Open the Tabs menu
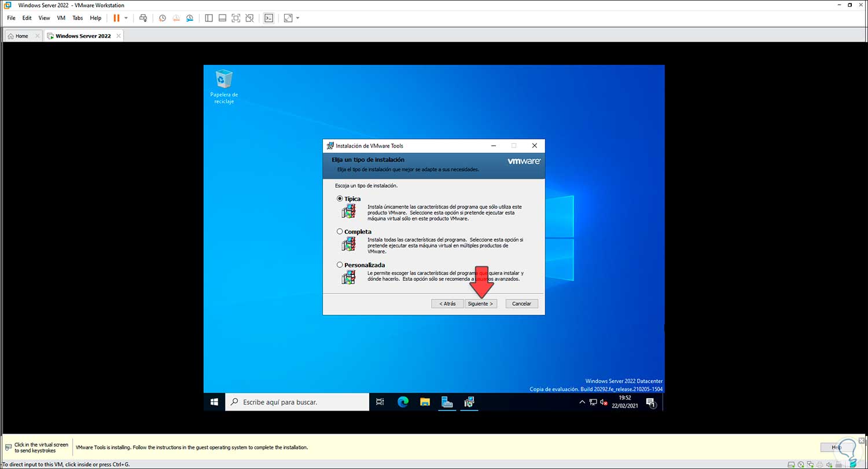Image resolution: width=868 pixels, height=469 pixels. [x=78, y=18]
